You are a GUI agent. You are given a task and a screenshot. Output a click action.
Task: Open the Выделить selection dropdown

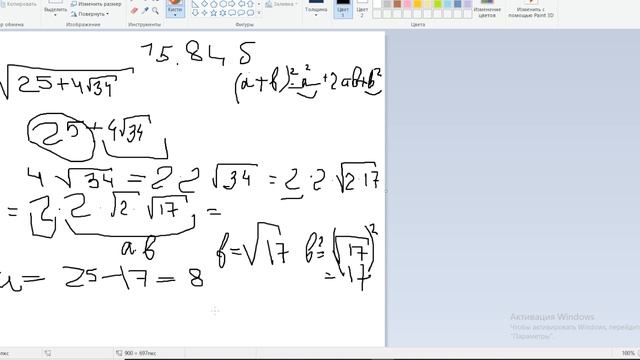[x=55, y=11]
